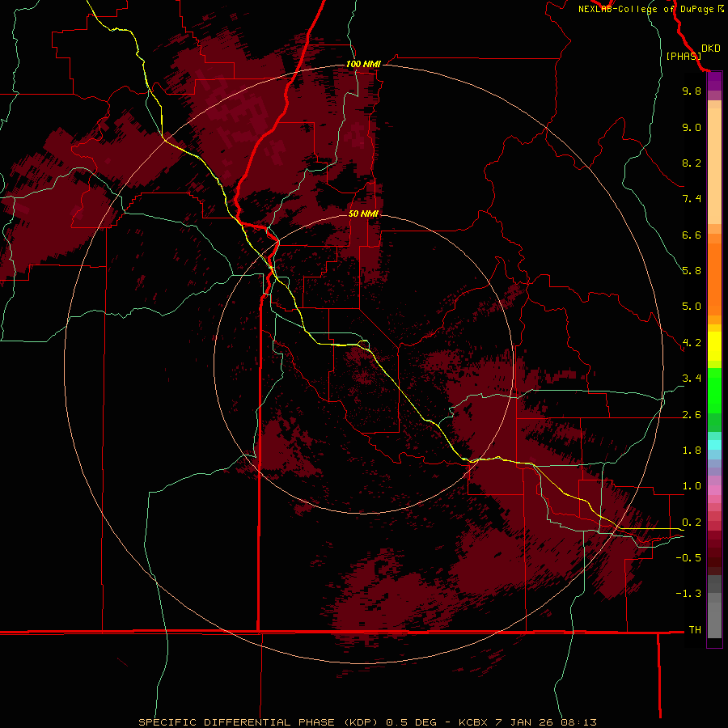Viewport: 728px width, 728px height.
Task: Pick the bright green color bar segment
Action: click(714, 391)
